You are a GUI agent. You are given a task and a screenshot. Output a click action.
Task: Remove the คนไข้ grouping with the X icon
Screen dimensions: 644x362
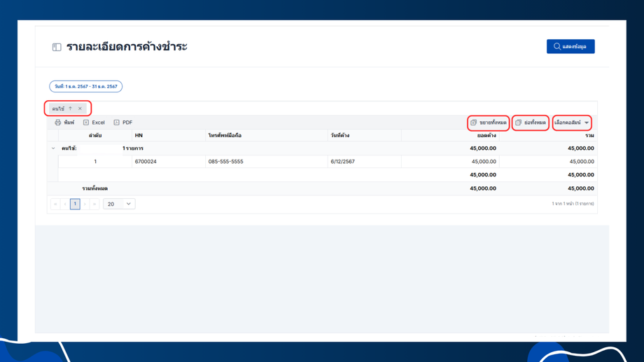tap(80, 109)
